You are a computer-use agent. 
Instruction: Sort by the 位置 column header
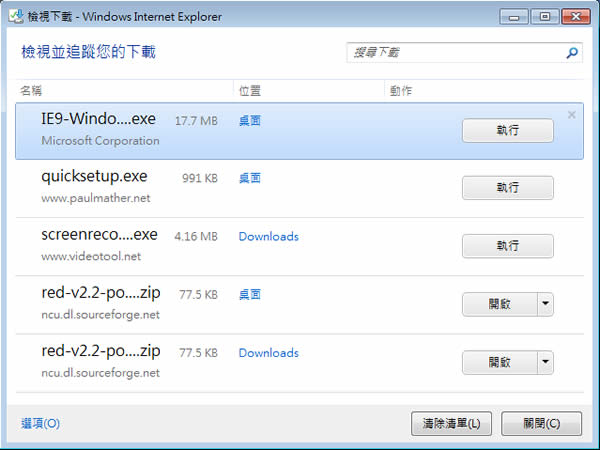250,91
